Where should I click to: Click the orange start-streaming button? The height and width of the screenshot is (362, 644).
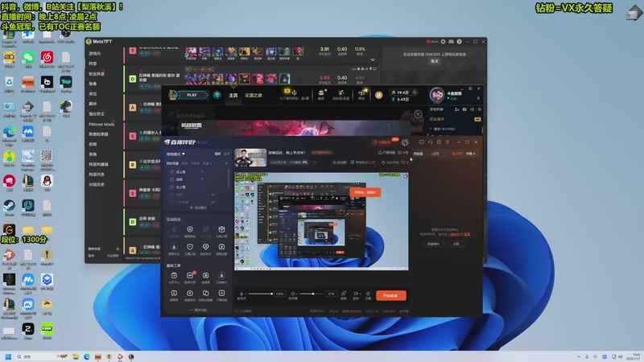(x=390, y=295)
